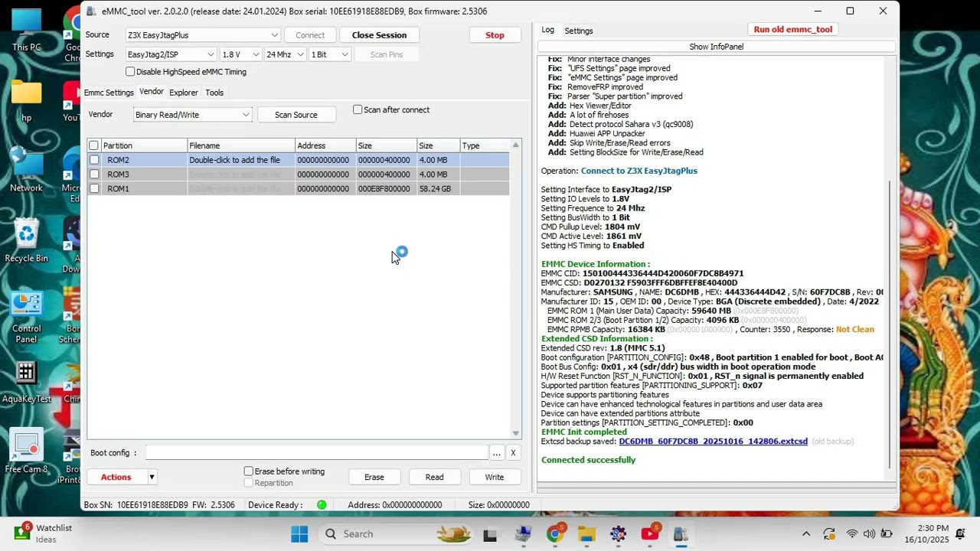This screenshot has height=551, width=980.
Task: Open network Wi-Fi status in tray
Action: pyautogui.click(x=852, y=533)
